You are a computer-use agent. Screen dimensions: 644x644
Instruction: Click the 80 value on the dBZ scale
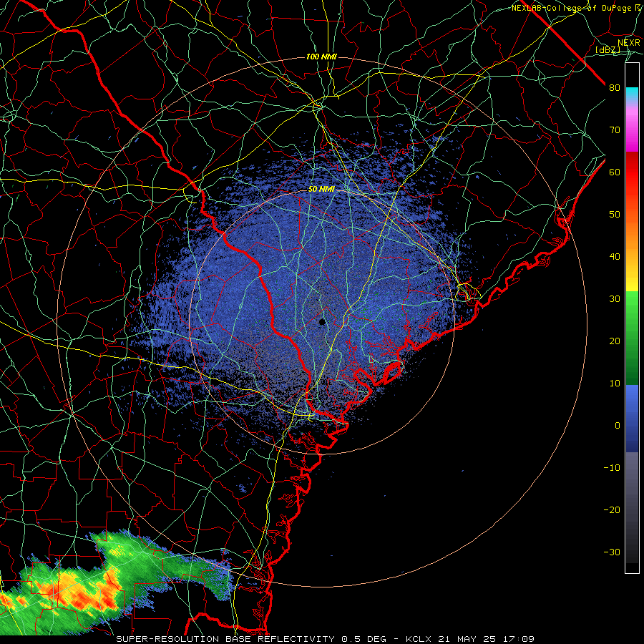[615, 88]
